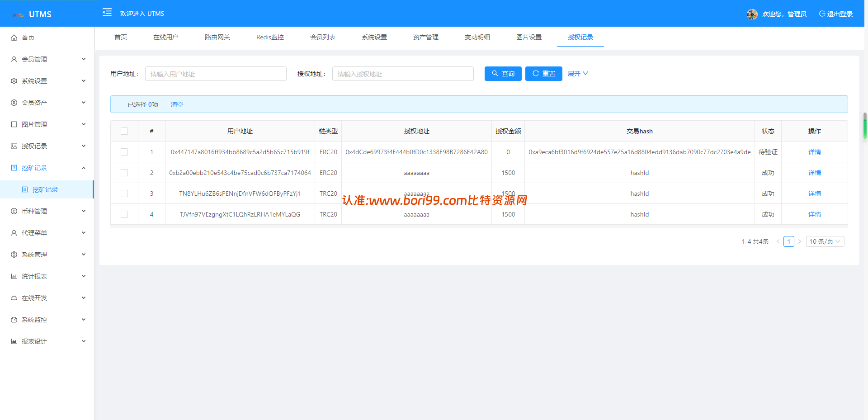
Task: Click the 授权记录 picture icon in sidebar
Action: pyautogui.click(x=14, y=146)
